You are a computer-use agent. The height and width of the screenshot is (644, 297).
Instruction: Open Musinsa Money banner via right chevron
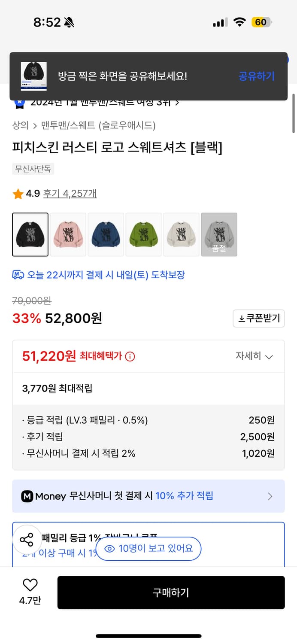(270, 496)
